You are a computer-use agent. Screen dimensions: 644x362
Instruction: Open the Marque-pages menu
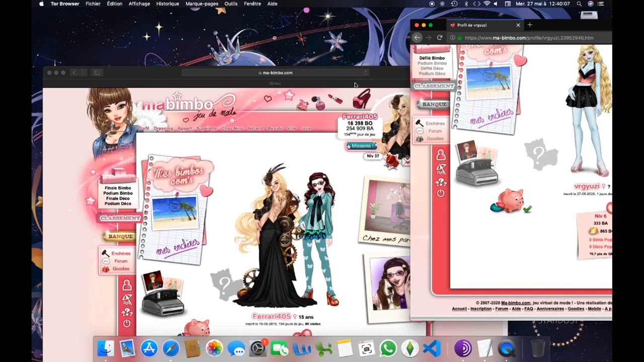202,4
